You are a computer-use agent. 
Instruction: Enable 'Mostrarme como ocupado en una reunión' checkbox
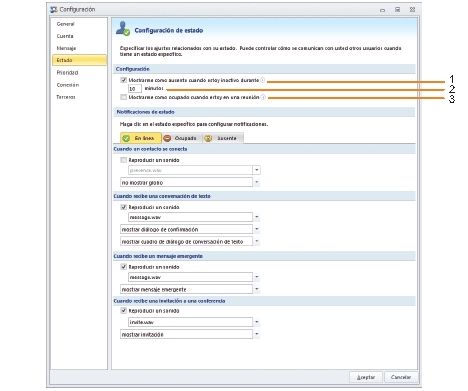(124, 97)
